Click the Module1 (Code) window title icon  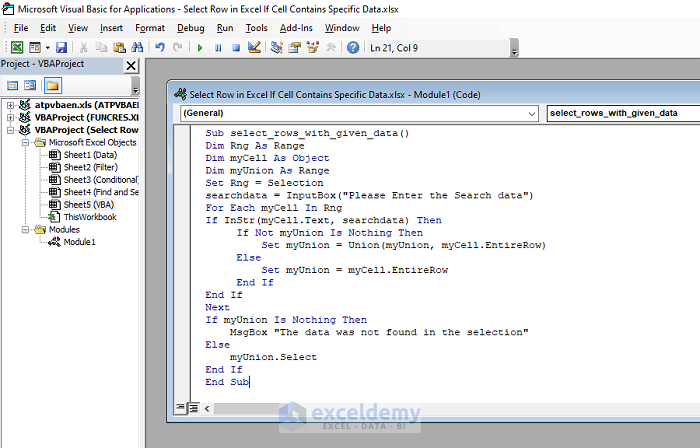pos(180,94)
